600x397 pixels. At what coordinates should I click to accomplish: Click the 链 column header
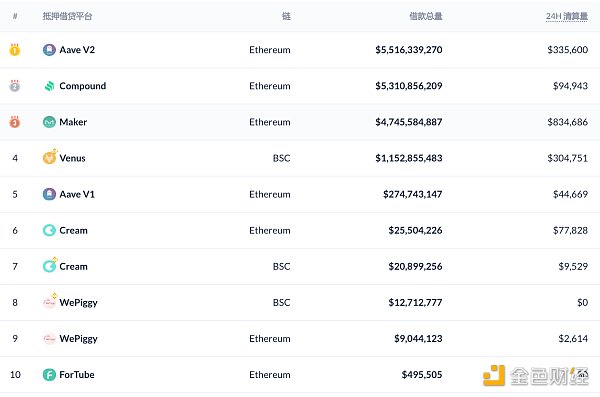(x=286, y=16)
